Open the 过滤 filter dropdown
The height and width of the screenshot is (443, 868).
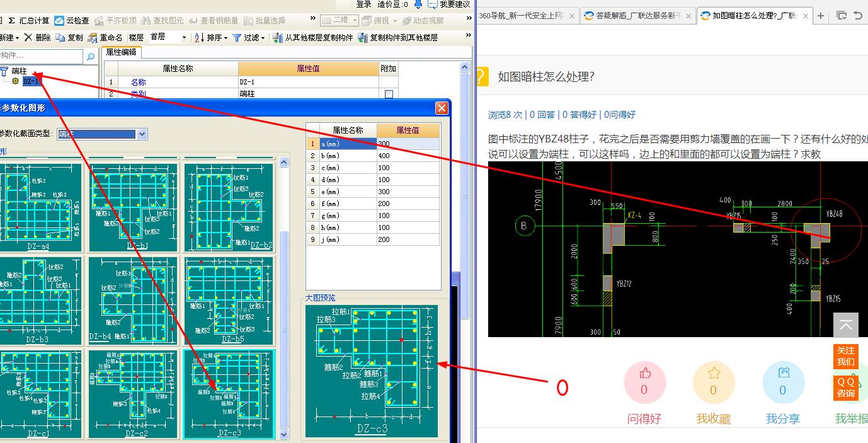[x=248, y=38]
